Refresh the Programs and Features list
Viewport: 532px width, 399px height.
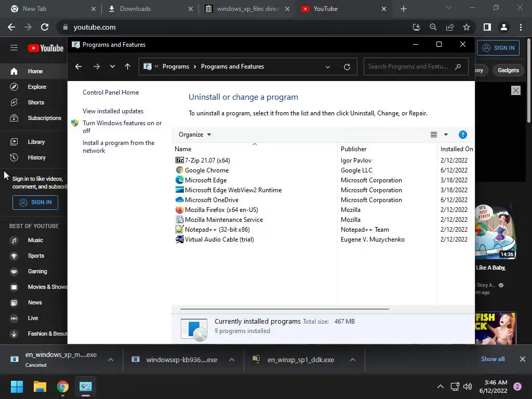[x=347, y=67]
